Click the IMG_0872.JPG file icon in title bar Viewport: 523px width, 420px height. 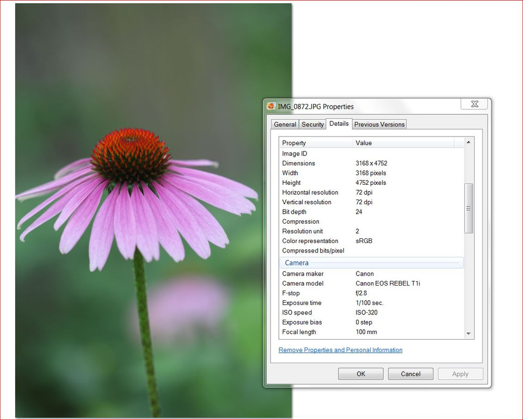[x=271, y=106]
